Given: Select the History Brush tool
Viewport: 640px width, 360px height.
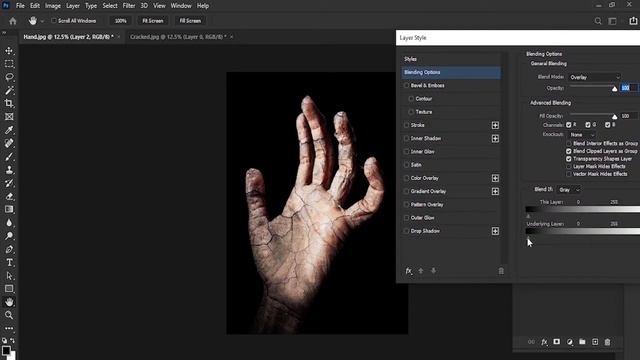Looking at the screenshot, I should [x=9, y=183].
